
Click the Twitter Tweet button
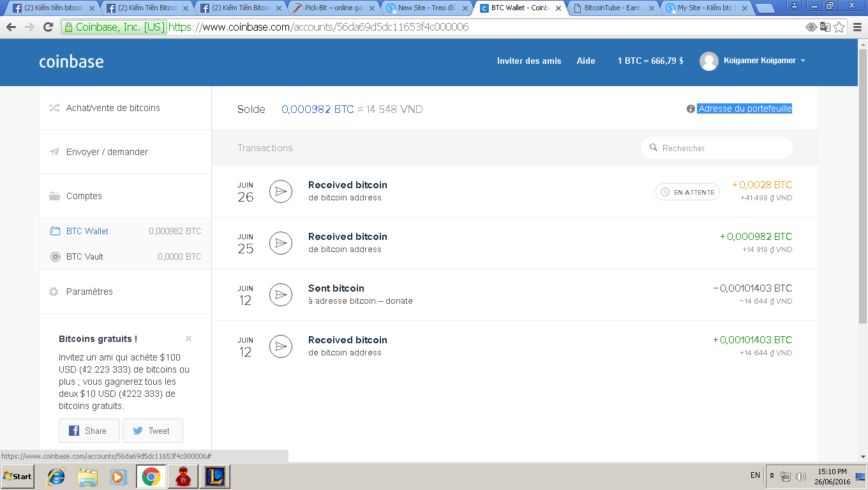coord(153,431)
